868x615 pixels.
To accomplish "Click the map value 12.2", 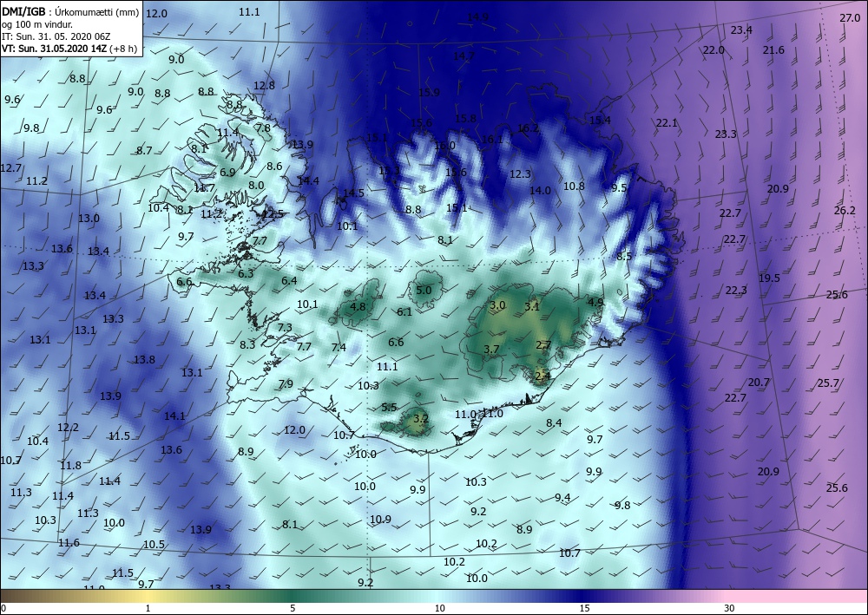I will click(x=68, y=427).
